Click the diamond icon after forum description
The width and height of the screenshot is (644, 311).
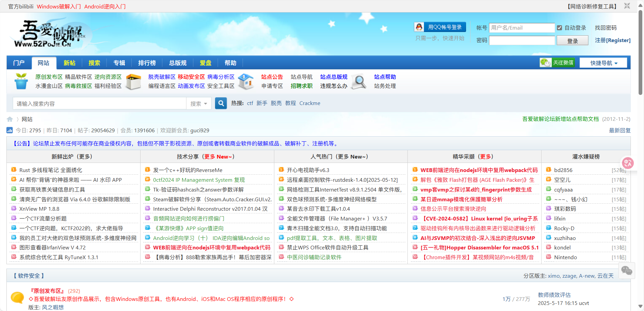pyautogui.click(x=292, y=299)
